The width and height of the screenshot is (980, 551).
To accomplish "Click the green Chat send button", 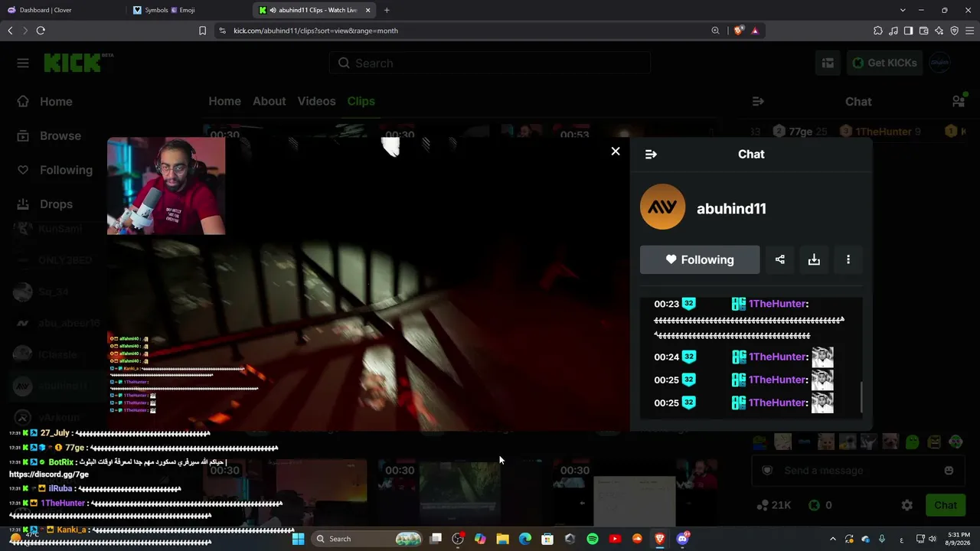I will [x=946, y=505].
